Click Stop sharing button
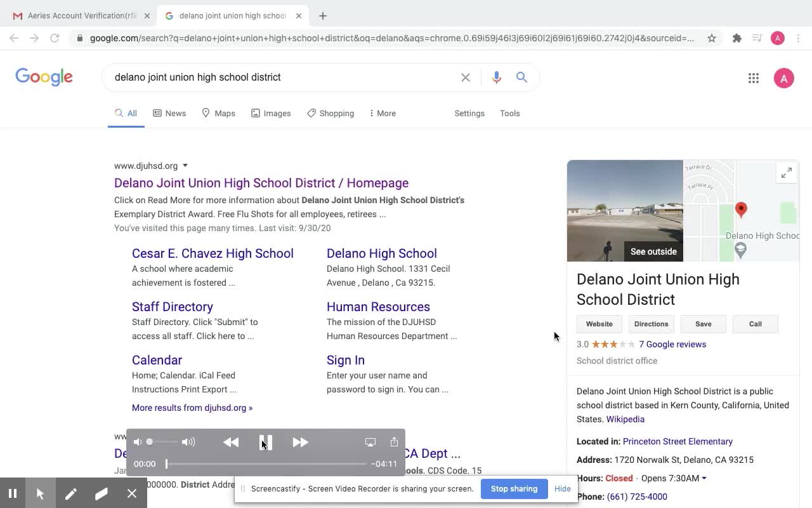Image resolution: width=812 pixels, height=508 pixels. pyautogui.click(x=514, y=489)
